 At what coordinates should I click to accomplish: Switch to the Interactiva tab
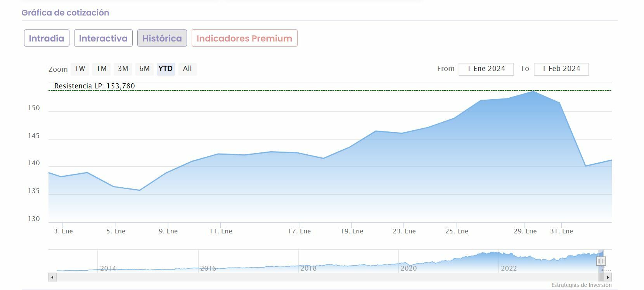tap(103, 38)
